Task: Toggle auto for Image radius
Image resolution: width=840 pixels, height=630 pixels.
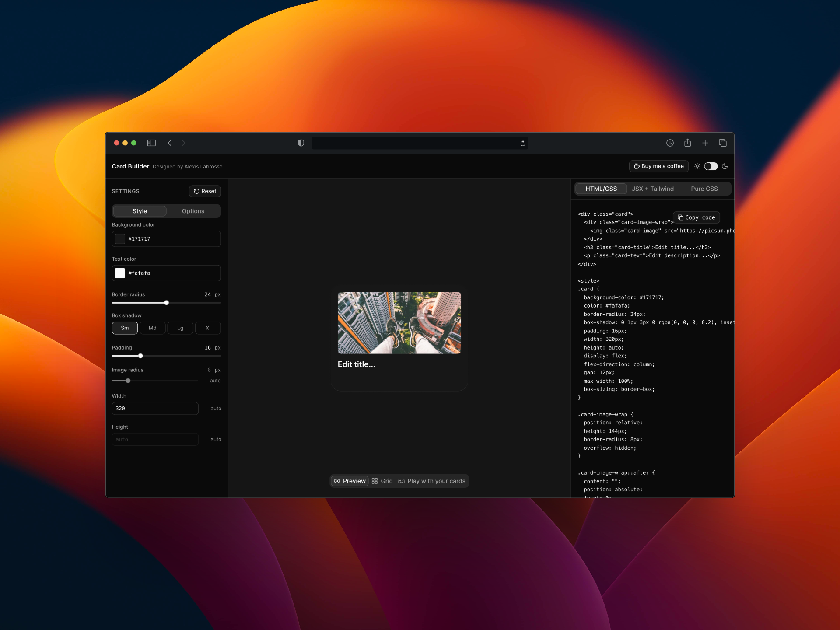Action: pos(215,381)
